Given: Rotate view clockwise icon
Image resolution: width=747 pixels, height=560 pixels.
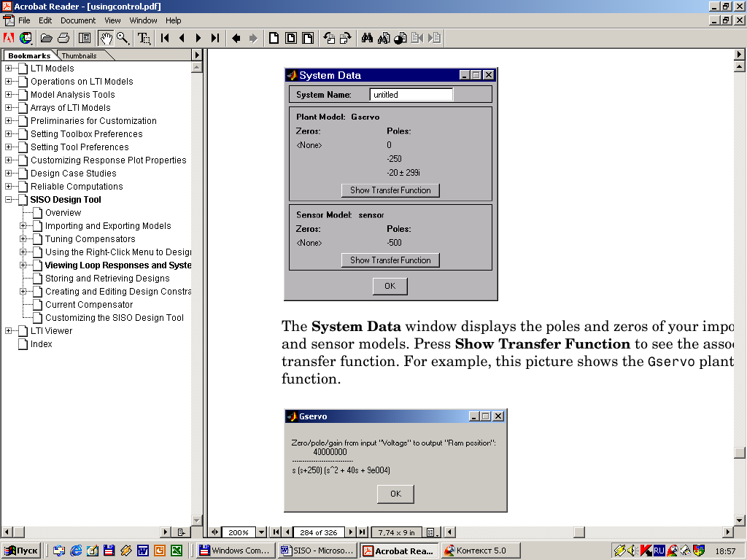Looking at the screenshot, I should click(345, 38).
